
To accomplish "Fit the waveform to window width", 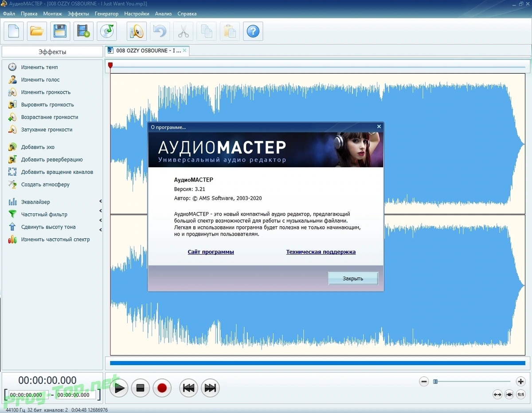I will 497,394.
